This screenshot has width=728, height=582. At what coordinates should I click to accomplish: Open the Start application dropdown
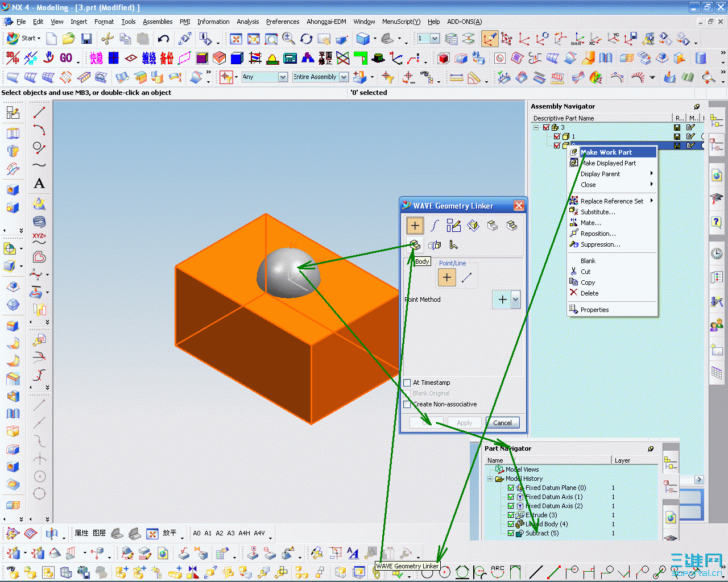[24, 38]
